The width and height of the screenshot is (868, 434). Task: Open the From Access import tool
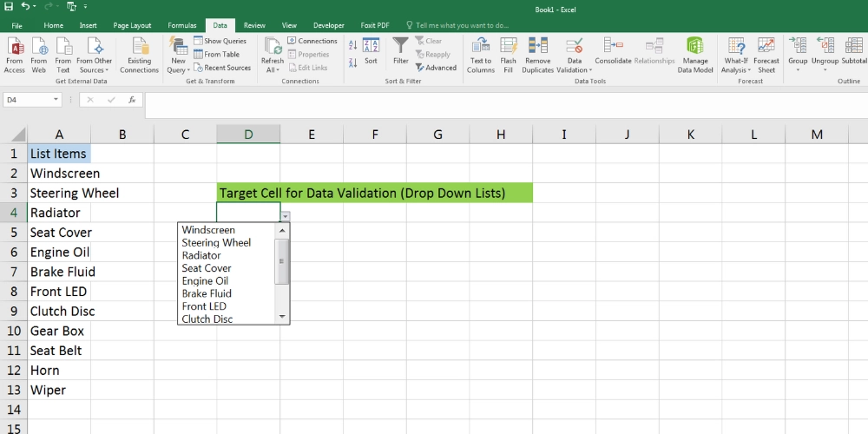(15, 56)
